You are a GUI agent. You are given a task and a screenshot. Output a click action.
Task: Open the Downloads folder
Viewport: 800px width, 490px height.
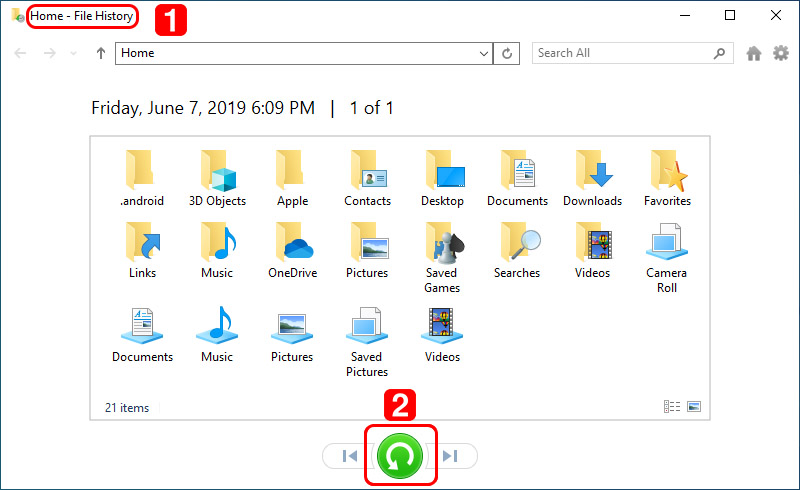coord(592,178)
